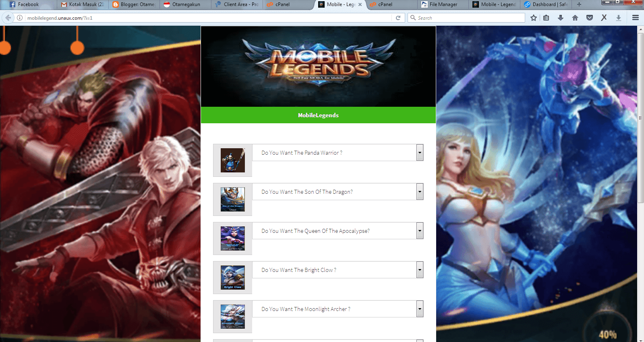Viewport: 644px width, 342px height.
Task: Switch to the File Manager tab
Action: coord(443,4)
